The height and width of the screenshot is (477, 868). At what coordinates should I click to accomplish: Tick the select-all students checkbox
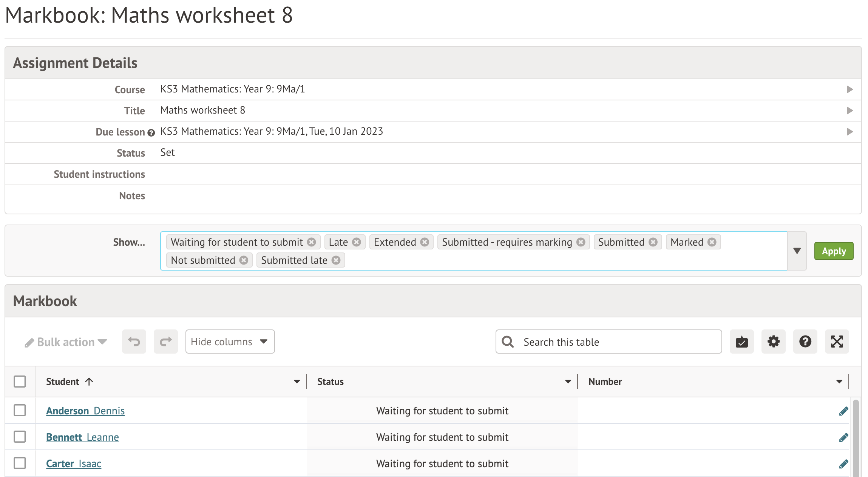point(20,382)
